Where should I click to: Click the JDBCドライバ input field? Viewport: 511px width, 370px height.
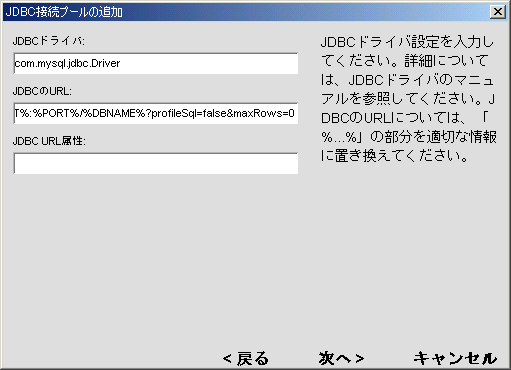(156, 63)
